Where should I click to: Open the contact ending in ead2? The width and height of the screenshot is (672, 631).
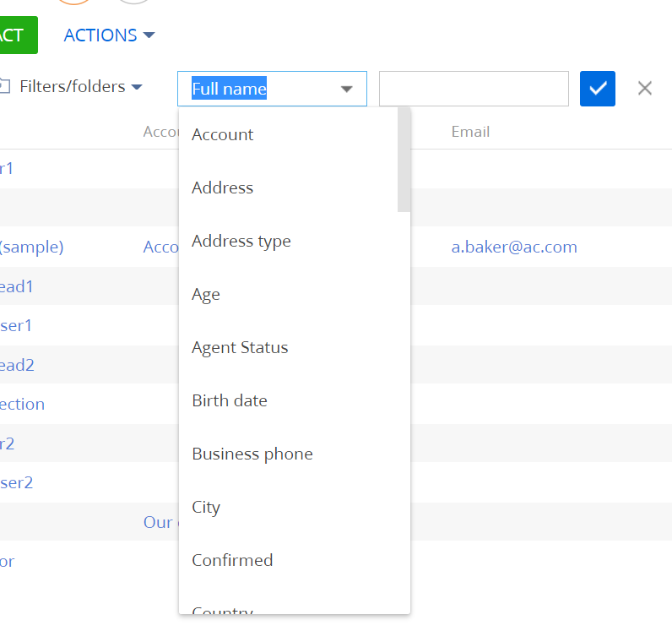17,365
